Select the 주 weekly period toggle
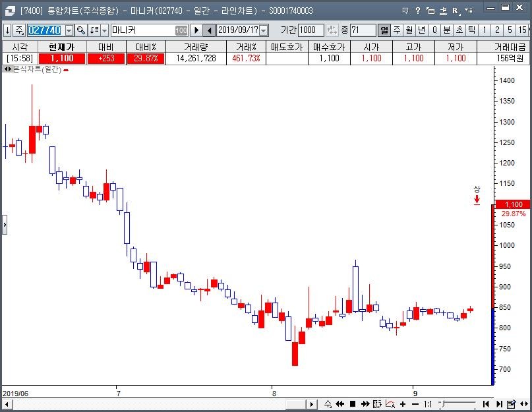The height and width of the screenshot is (412, 532). point(397,30)
